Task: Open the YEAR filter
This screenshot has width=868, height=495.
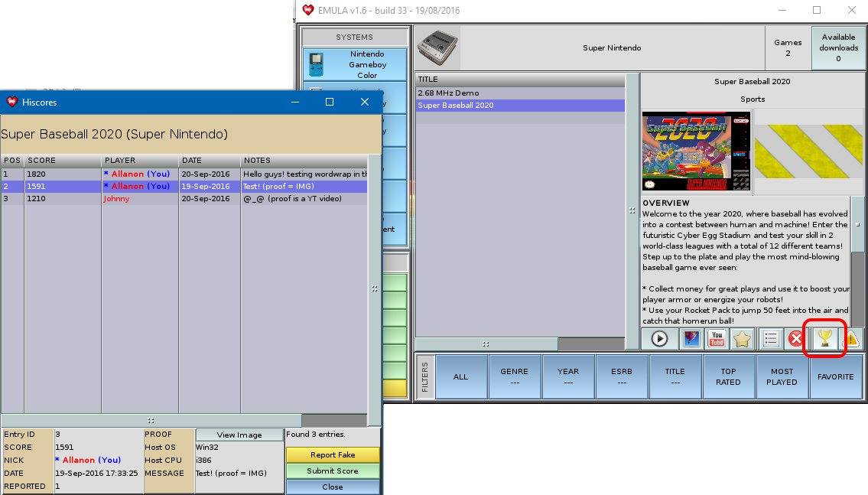Action: point(568,376)
